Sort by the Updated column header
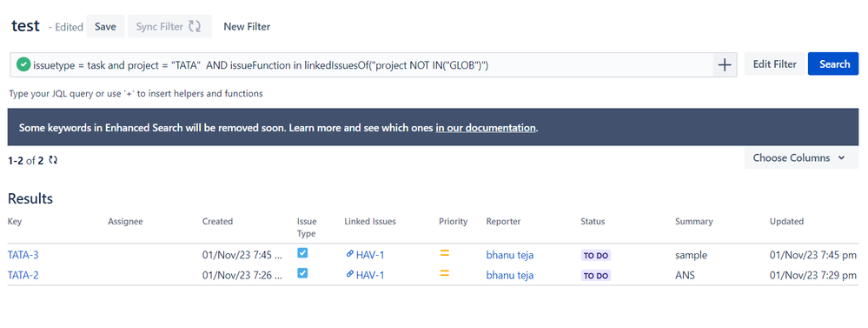 [786, 221]
